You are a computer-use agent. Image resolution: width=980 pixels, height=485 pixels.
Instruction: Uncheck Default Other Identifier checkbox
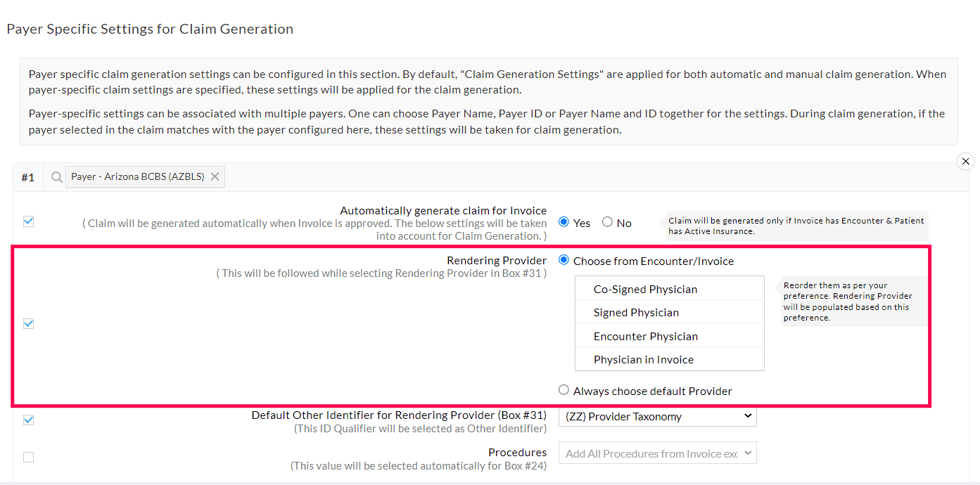28,420
